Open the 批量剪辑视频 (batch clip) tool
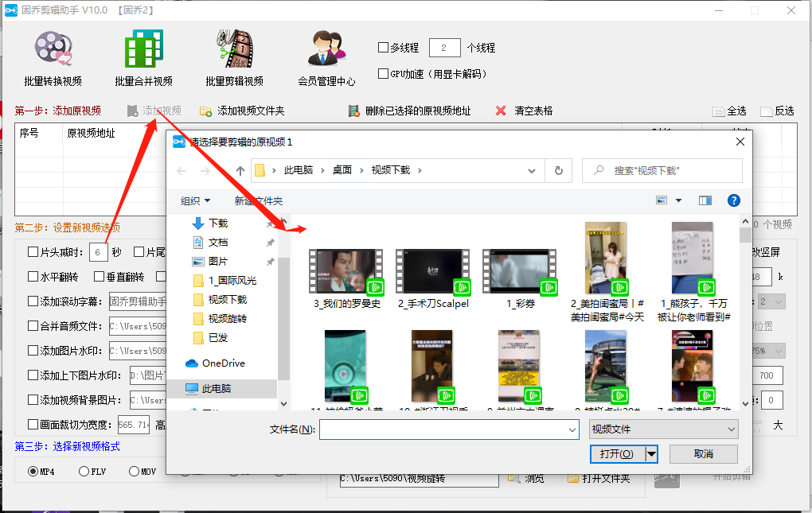 tap(232, 56)
